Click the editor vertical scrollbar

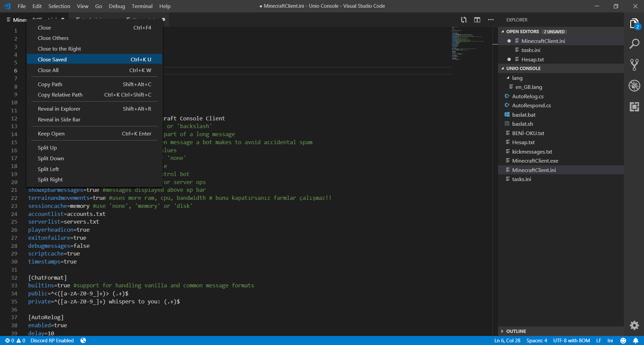coord(495,181)
